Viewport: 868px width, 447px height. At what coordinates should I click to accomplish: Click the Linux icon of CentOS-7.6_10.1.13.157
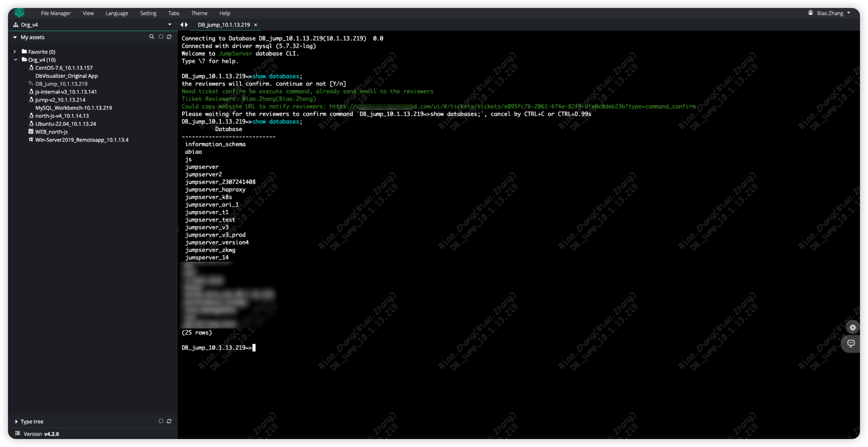(31, 68)
